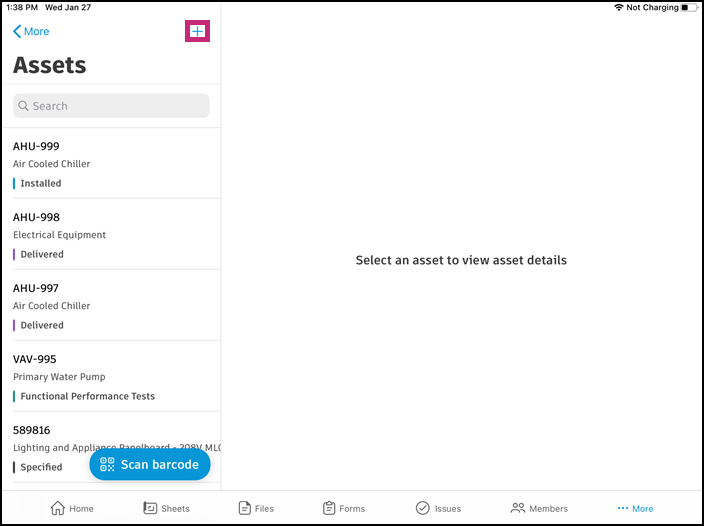The width and height of the screenshot is (704, 526).
Task: Tap the Functional Performance Tests status label
Action: (x=88, y=396)
